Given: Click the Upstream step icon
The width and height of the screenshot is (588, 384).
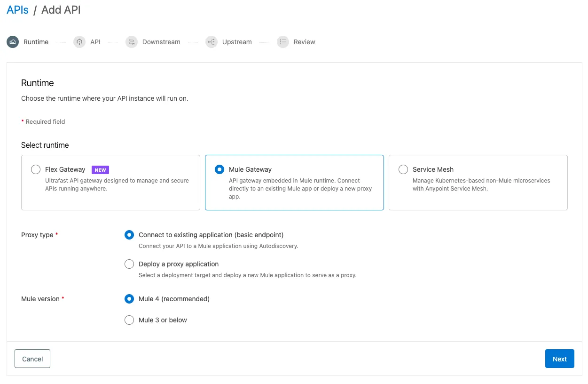Looking at the screenshot, I should click(x=212, y=42).
